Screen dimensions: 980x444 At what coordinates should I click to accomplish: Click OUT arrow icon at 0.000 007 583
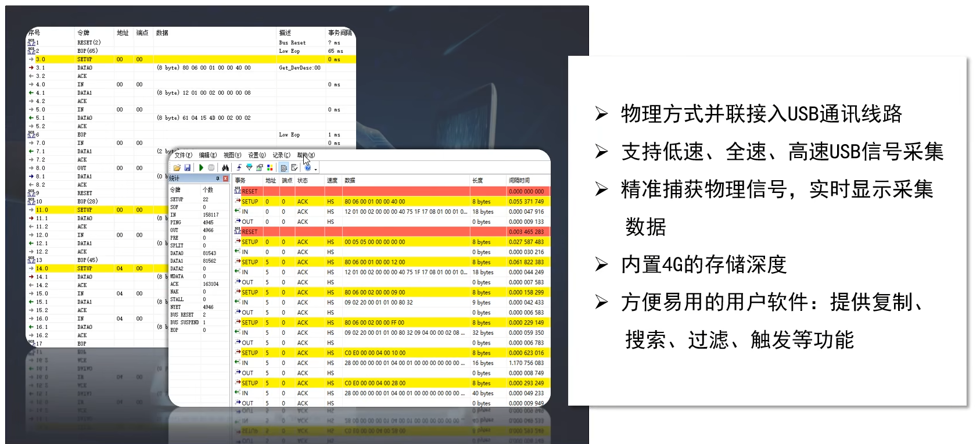point(238,282)
